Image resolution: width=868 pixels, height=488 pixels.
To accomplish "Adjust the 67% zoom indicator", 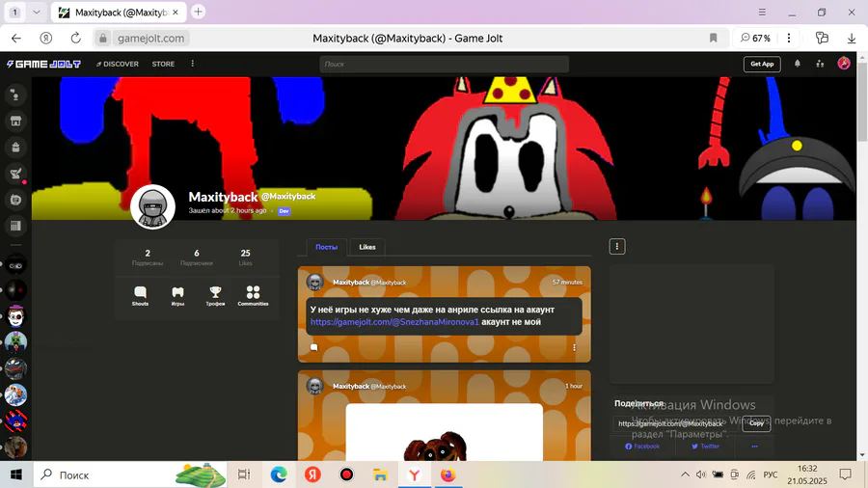I will click(755, 39).
